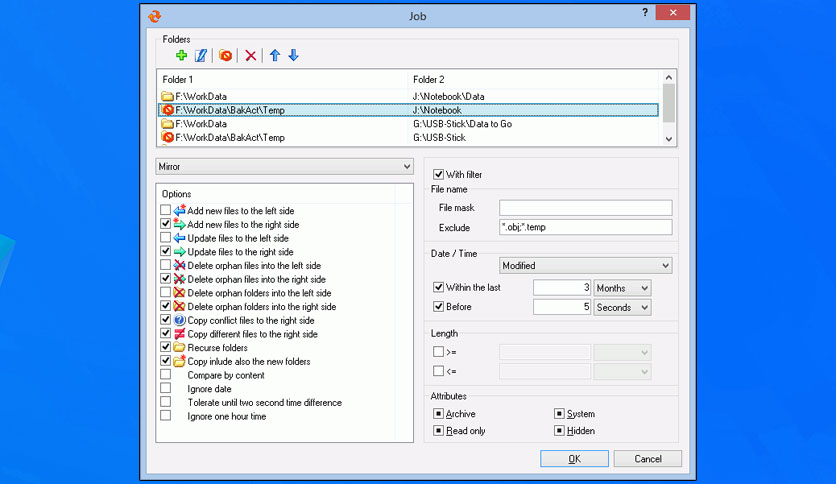This screenshot has width=836, height=484.
Task: Uncheck the With filter checkbox
Action: [438, 175]
